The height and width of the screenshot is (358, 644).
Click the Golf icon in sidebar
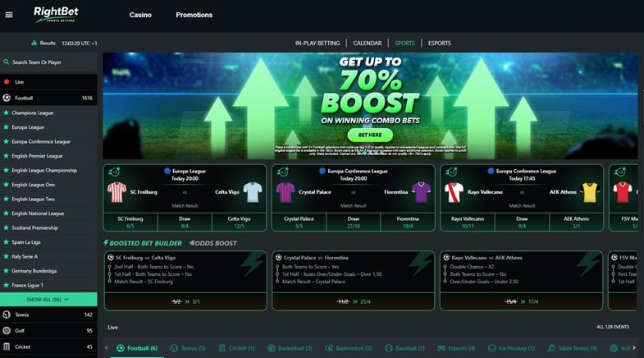point(7,330)
